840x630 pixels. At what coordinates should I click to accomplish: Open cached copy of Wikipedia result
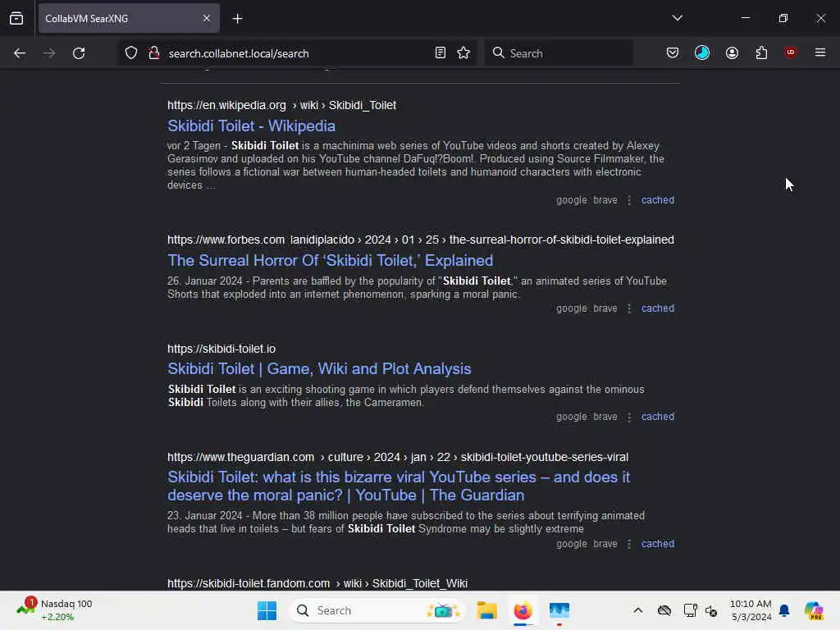pyautogui.click(x=658, y=200)
